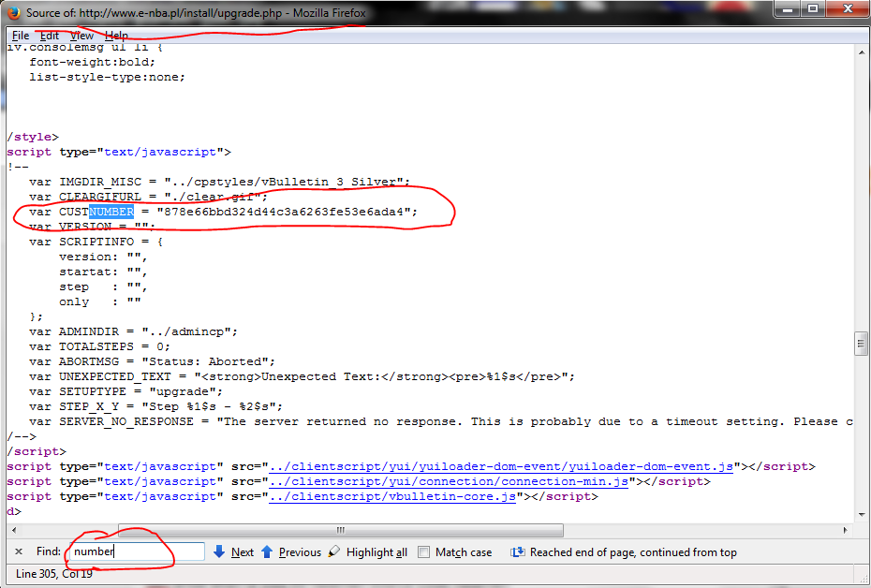871x588 pixels.
Task: Toggle Highlight all button
Action: tap(376, 552)
